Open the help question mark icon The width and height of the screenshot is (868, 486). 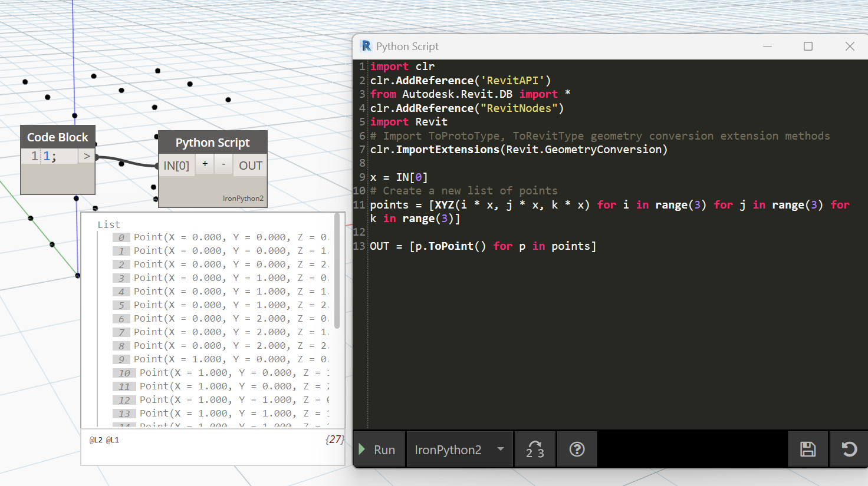(x=577, y=449)
